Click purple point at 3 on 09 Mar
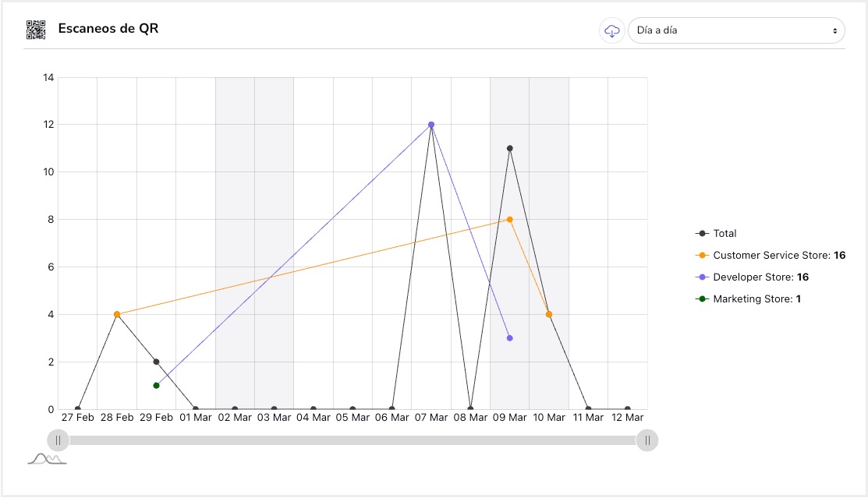868x498 pixels. [x=509, y=338]
